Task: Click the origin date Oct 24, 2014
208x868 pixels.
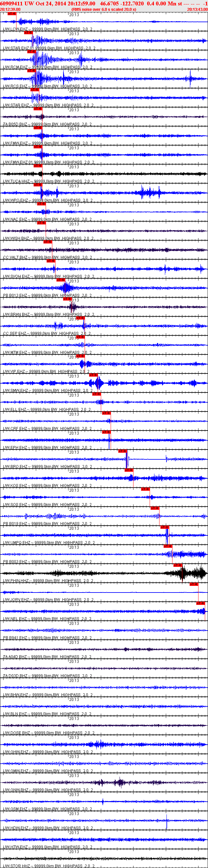Action: click(x=51, y=3)
